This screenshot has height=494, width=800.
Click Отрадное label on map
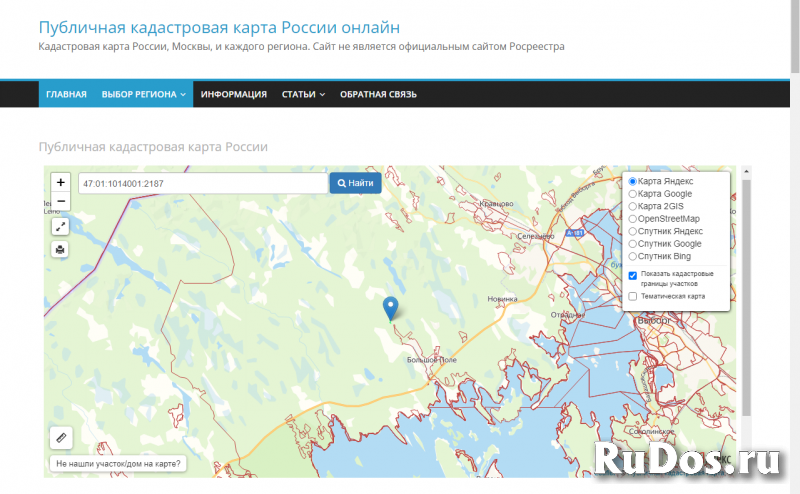click(x=567, y=315)
